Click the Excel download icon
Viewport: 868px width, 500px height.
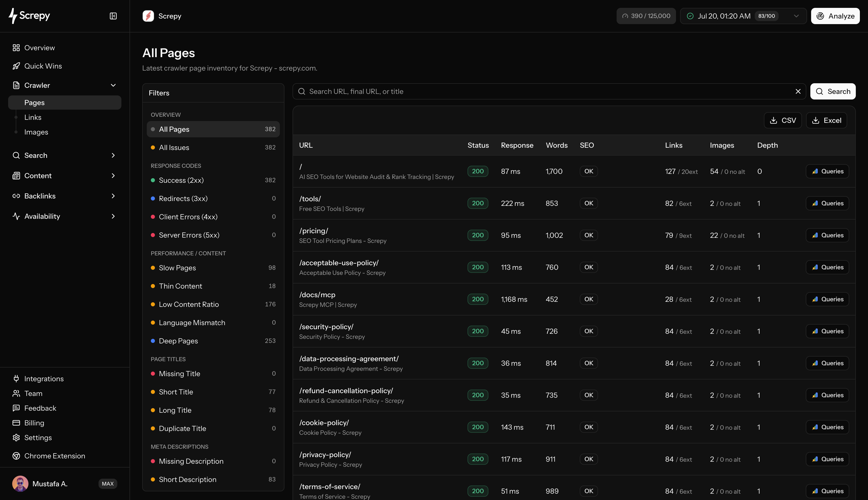pyautogui.click(x=815, y=120)
